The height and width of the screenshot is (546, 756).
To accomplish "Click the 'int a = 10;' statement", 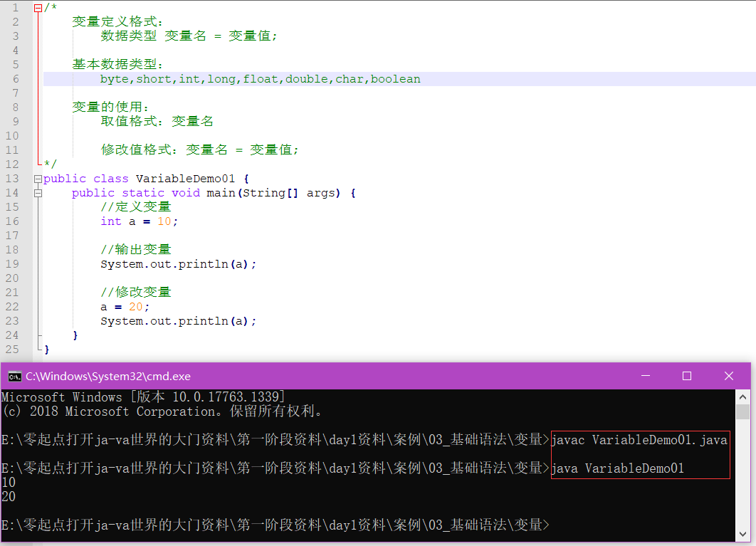I will 137,221.
